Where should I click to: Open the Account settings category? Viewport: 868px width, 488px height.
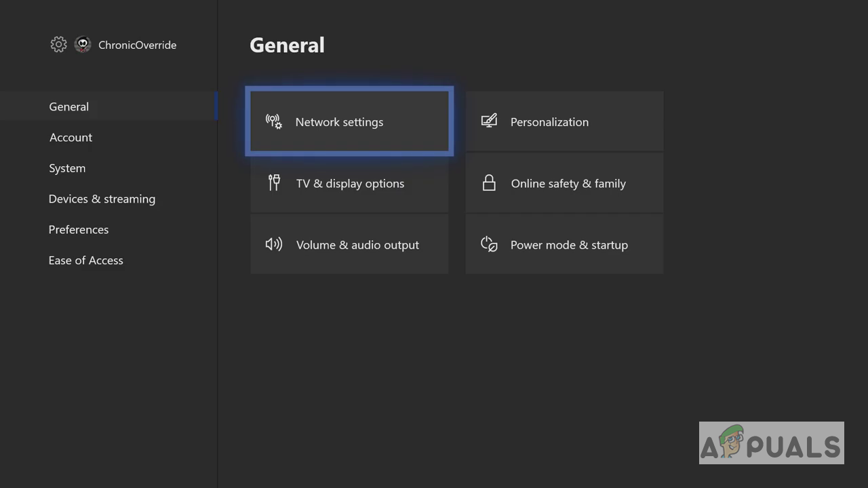71,138
